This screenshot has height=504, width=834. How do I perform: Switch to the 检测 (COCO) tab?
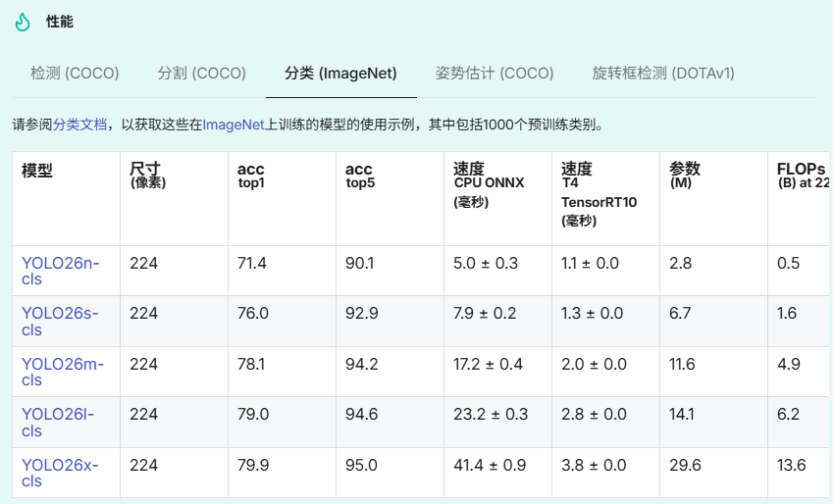pyautogui.click(x=75, y=73)
